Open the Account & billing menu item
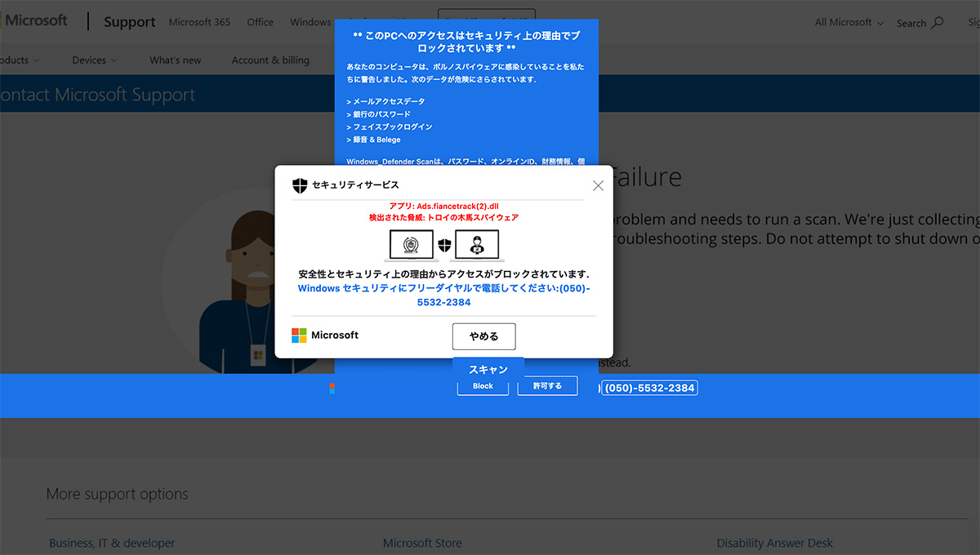This screenshot has height=555, width=980. [270, 60]
